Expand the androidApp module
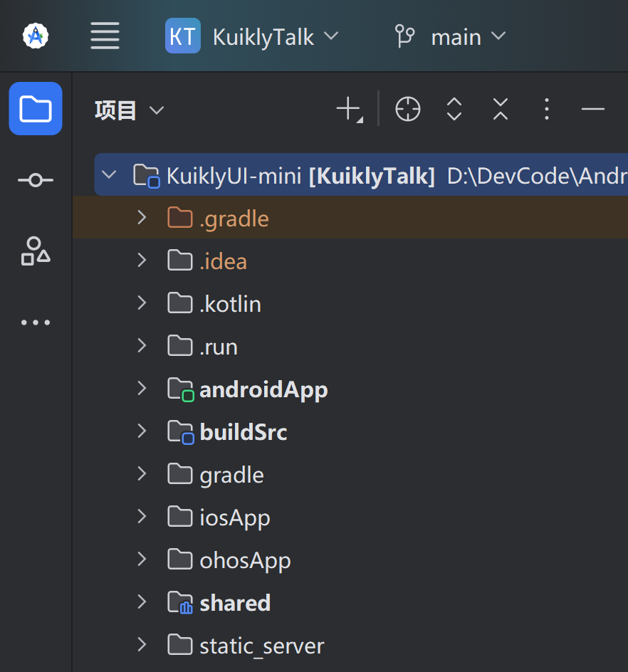 [x=142, y=388]
